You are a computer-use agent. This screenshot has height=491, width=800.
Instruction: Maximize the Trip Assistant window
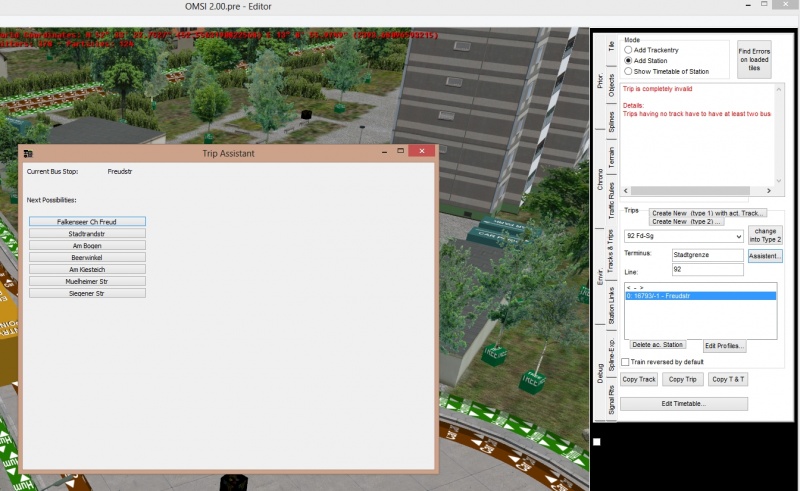tap(401, 152)
